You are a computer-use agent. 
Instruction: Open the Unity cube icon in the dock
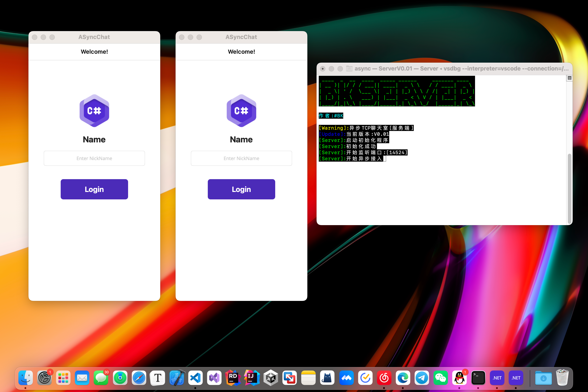point(271,378)
